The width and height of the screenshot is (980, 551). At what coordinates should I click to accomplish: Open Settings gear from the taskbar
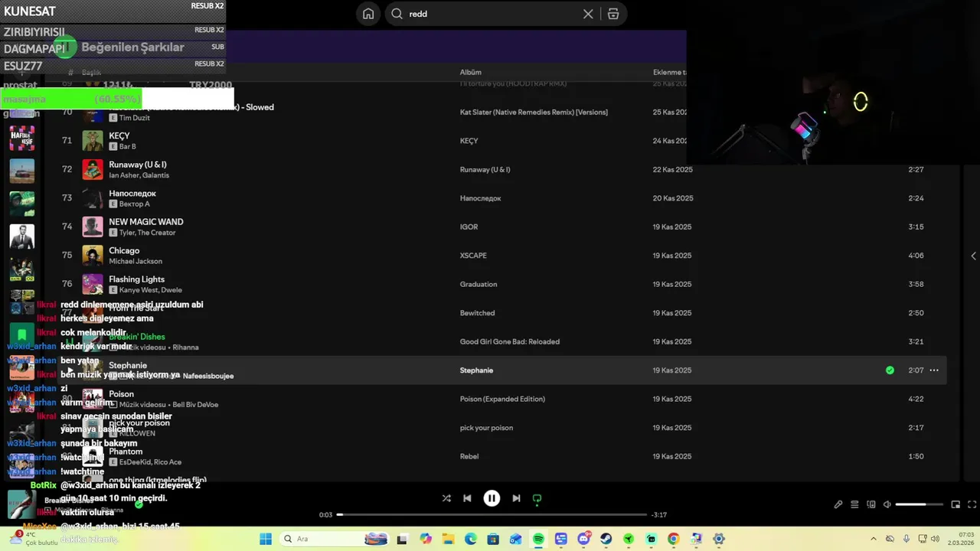pos(718,539)
